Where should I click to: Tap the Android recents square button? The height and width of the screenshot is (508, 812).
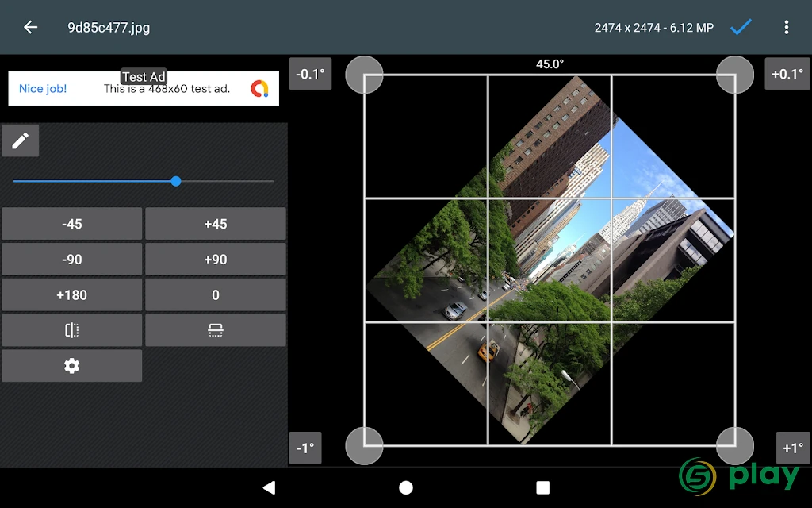(542, 487)
